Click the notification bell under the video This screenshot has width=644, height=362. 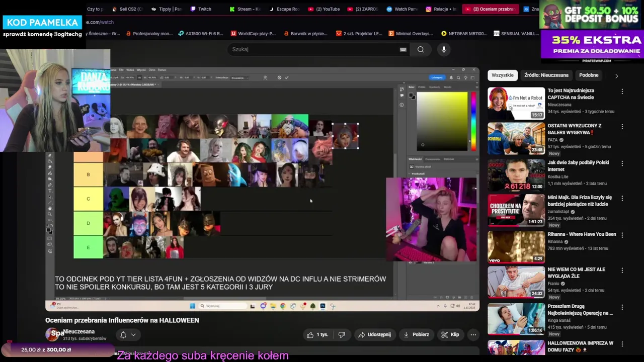click(123, 334)
